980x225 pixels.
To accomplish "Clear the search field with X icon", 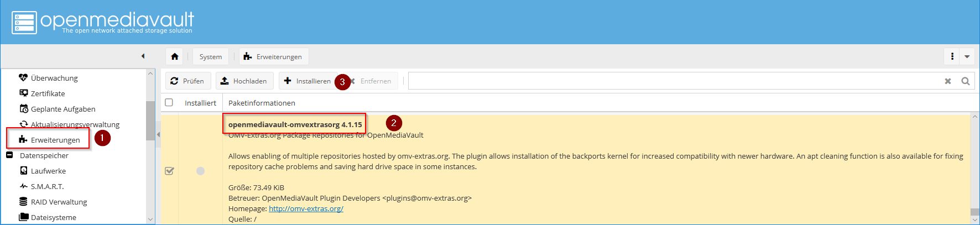I will pyautogui.click(x=948, y=81).
